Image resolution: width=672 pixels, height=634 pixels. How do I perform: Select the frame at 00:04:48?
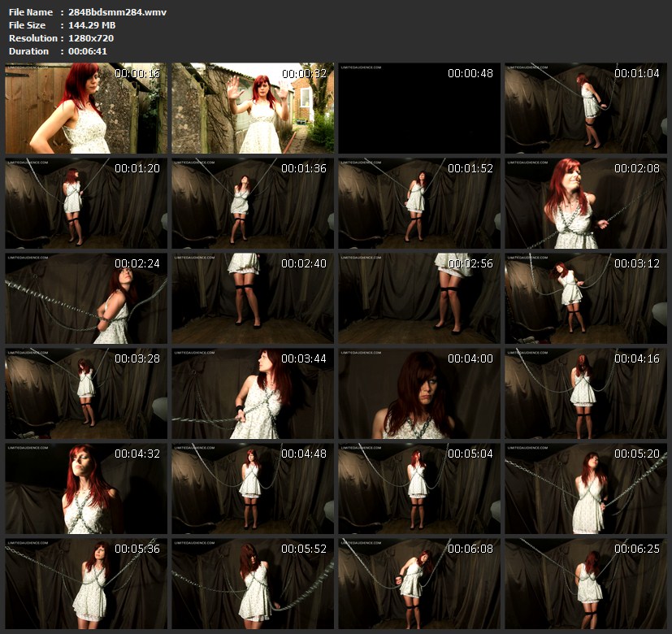(x=253, y=489)
